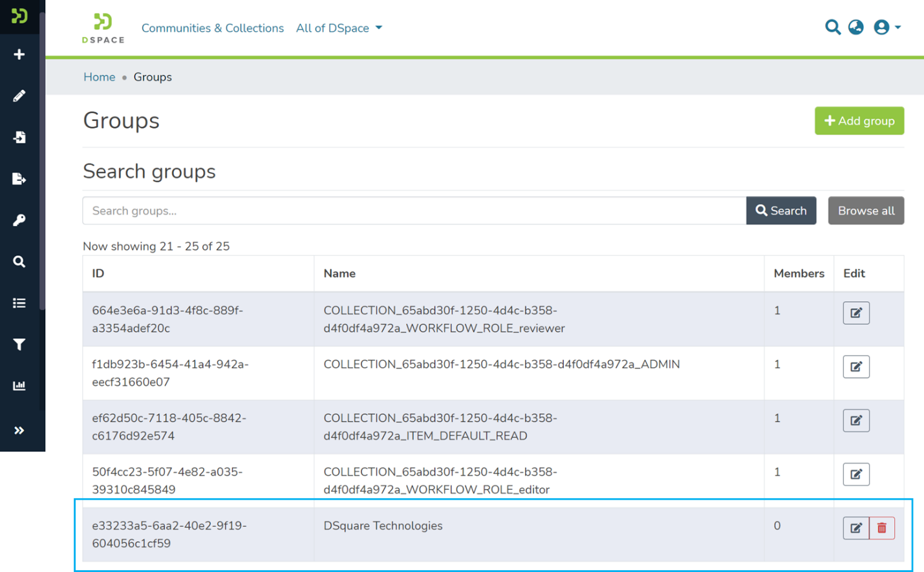Click the plus (New) icon in sidebar
Viewport: 924px width, 572px height.
pyautogui.click(x=19, y=54)
